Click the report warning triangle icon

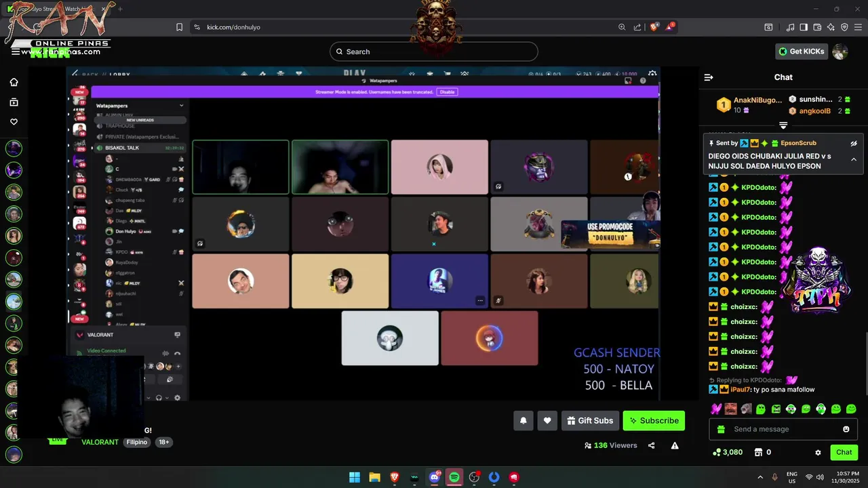tap(675, 445)
